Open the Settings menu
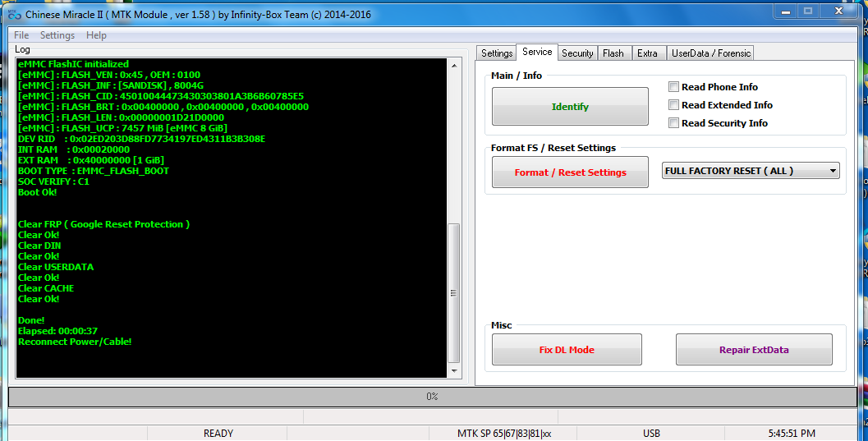This screenshot has height=441, width=868. click(57, 34)
